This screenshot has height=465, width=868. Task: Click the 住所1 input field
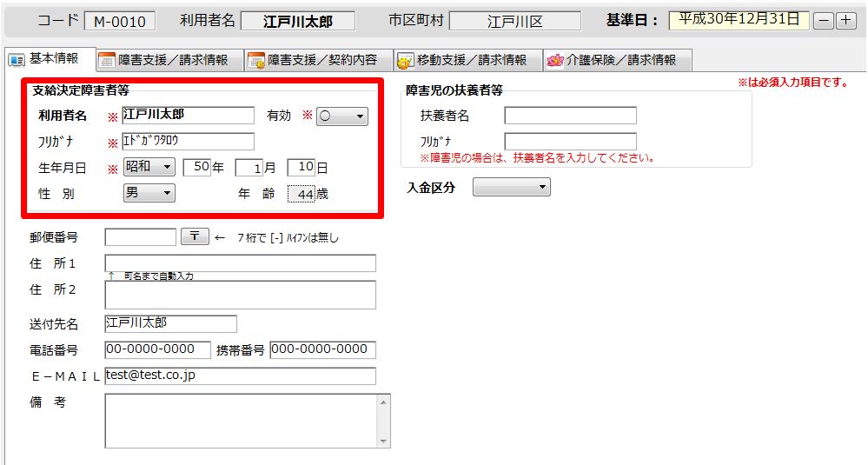click(x=240, y=263)
